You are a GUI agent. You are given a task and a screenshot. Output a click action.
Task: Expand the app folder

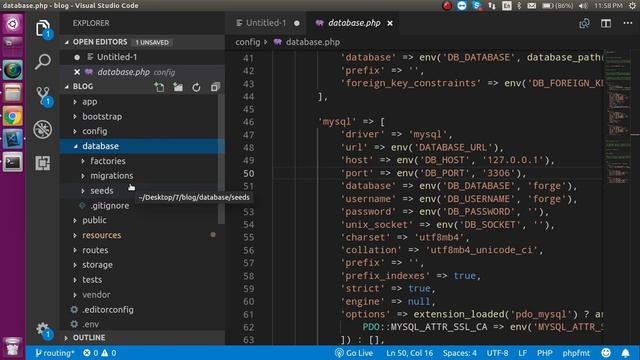[142, 102]
